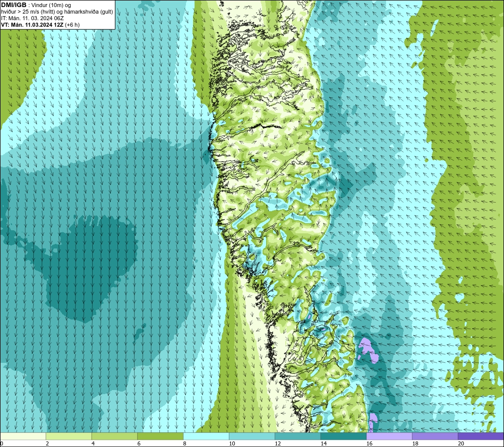
Task: Pick the dark teal 14–16 m/s legend swatch
Action: click(x=344, y=436)
